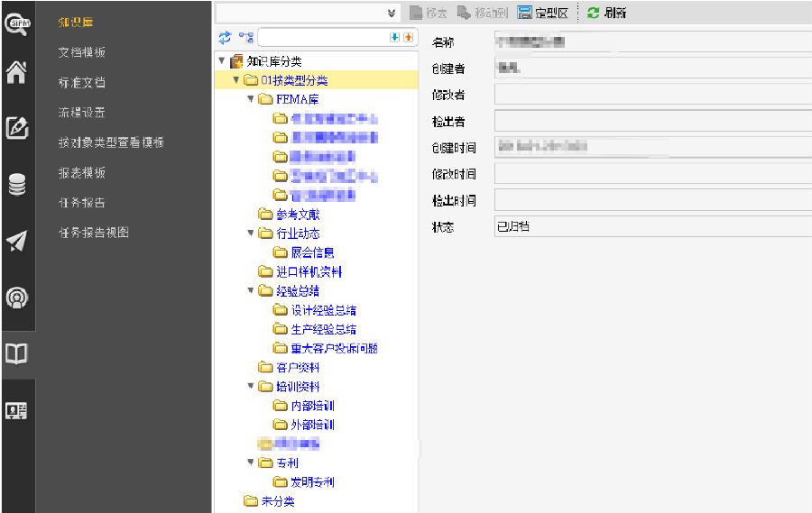Select the 发明专利 folder in tree

click(x=312, y=482)
